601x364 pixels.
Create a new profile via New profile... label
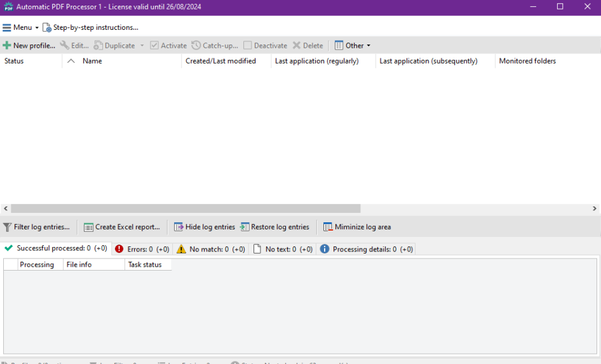(34, 46)
